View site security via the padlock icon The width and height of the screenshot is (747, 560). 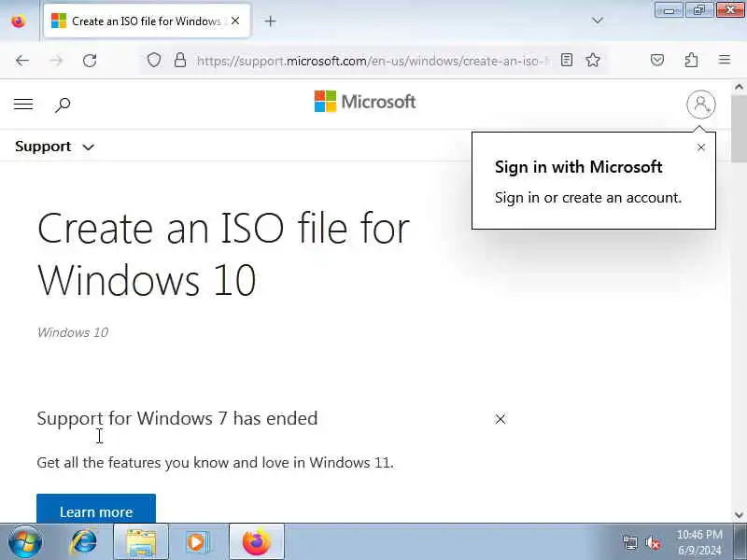click(180, 60)
